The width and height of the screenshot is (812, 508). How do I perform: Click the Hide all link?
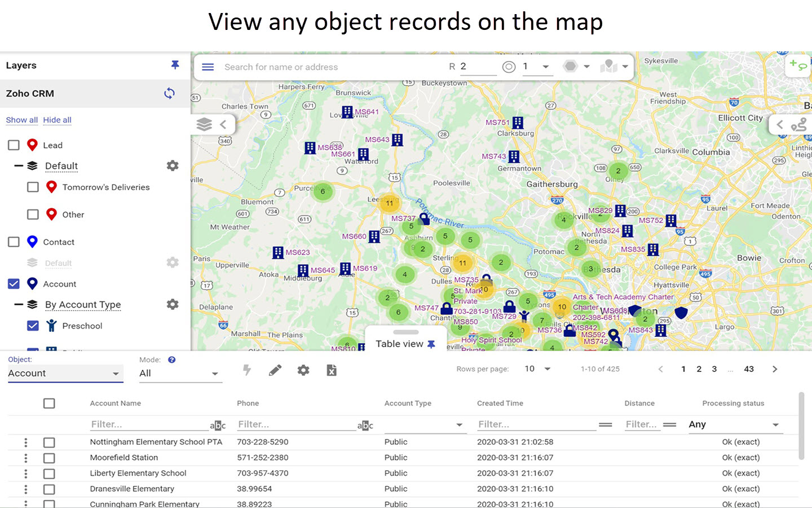(57, 120)
